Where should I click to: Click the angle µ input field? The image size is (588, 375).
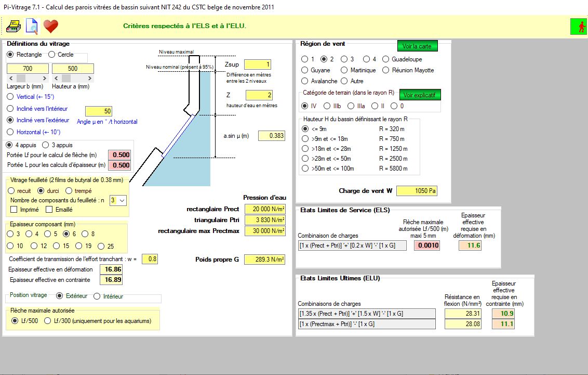(98, 111)
